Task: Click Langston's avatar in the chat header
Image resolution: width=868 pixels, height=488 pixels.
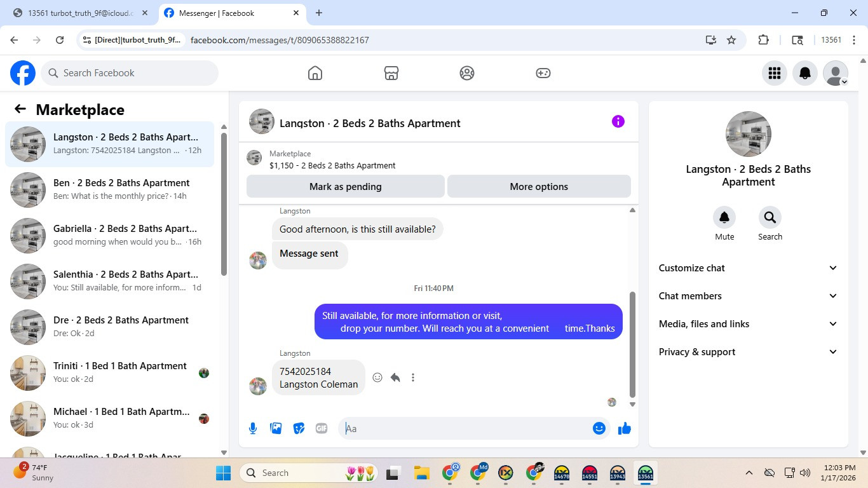Action: [262, 121]
